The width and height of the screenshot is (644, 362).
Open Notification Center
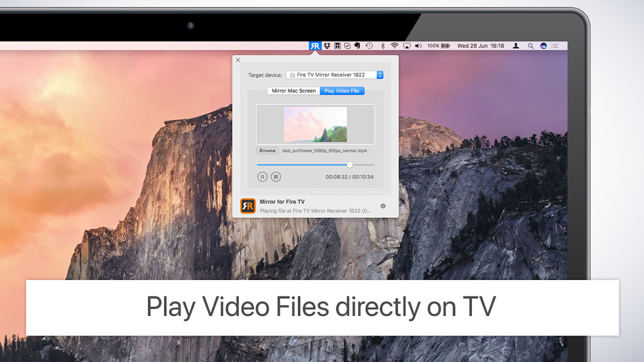tap(555, 46)
